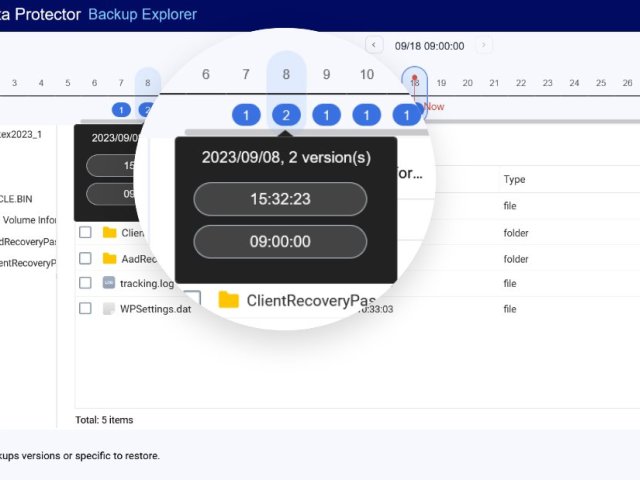
Task: Select day 22 on the timeline
Action: pyautogui.click(x=521, y=83)
